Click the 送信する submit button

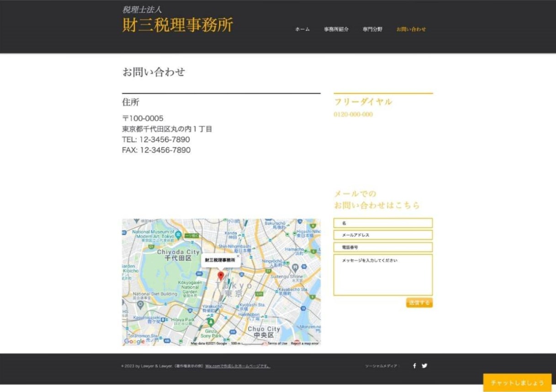tap(419, 303)
